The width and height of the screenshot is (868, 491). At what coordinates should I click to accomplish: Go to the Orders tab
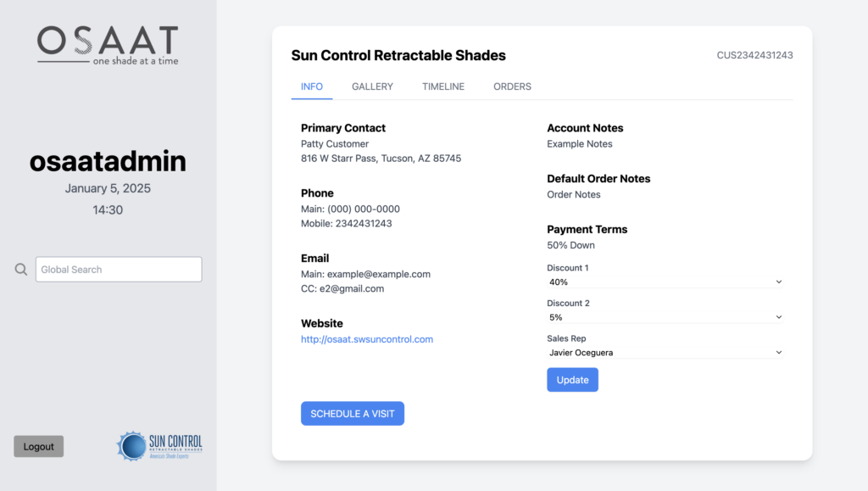coord(512,86)
